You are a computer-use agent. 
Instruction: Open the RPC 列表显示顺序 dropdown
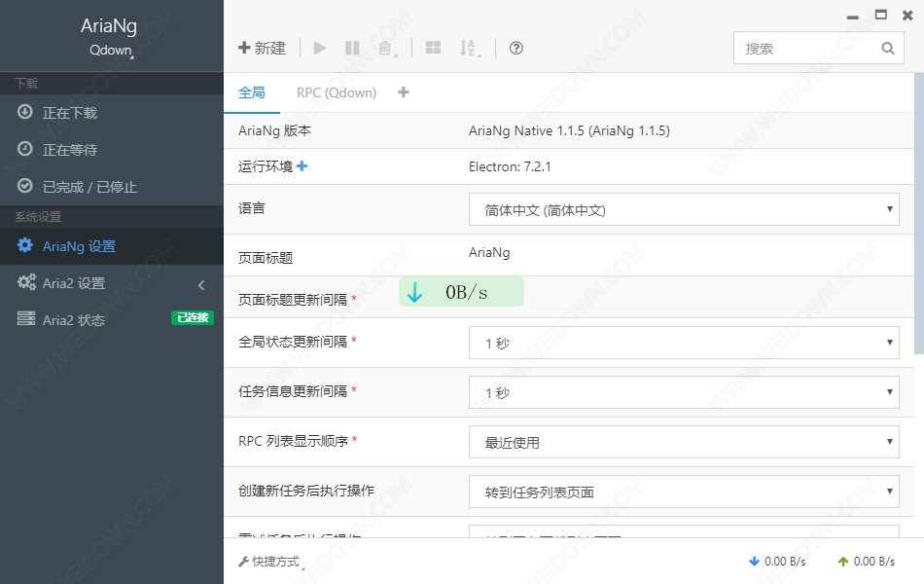pos(684,442)
